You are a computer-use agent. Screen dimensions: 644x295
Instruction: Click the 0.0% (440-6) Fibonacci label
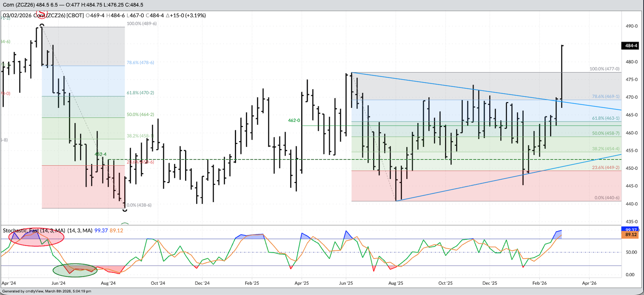(607, 198)
